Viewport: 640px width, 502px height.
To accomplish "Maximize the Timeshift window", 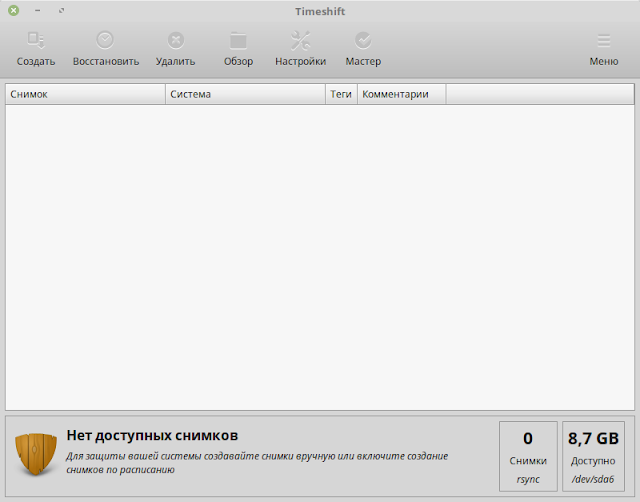I will click(61, 11).
